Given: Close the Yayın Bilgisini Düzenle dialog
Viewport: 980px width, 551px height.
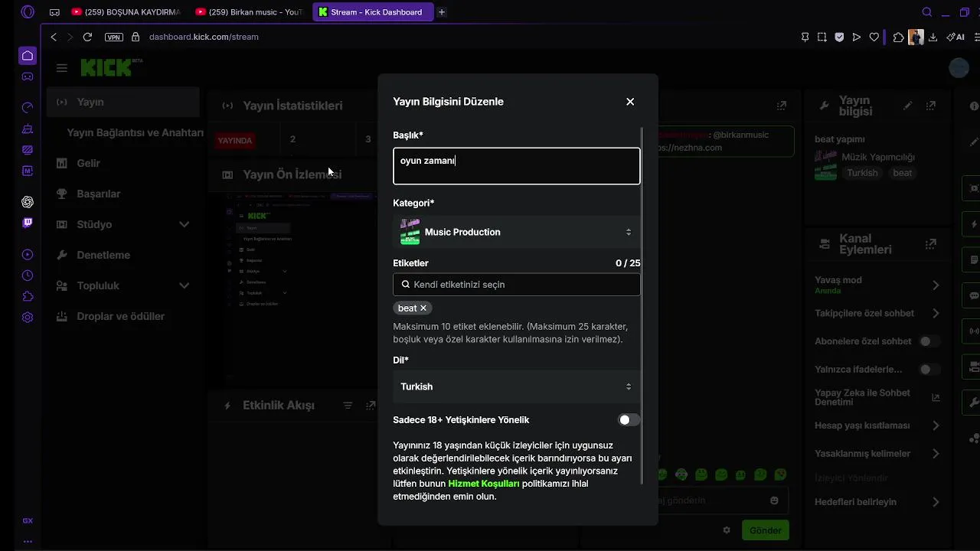Looking at the screenshot, I should (630, 102).
